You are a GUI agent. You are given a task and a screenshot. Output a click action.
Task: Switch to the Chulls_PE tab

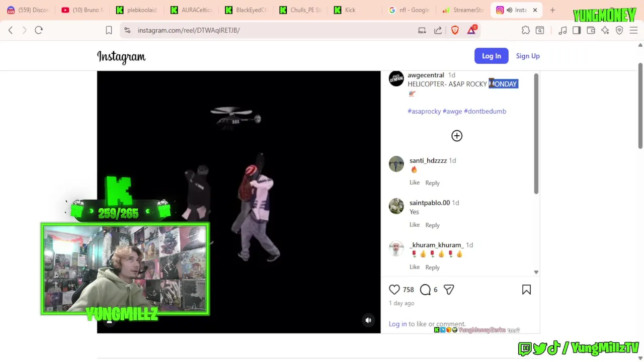pyautogui.click(x=300, y=10)
